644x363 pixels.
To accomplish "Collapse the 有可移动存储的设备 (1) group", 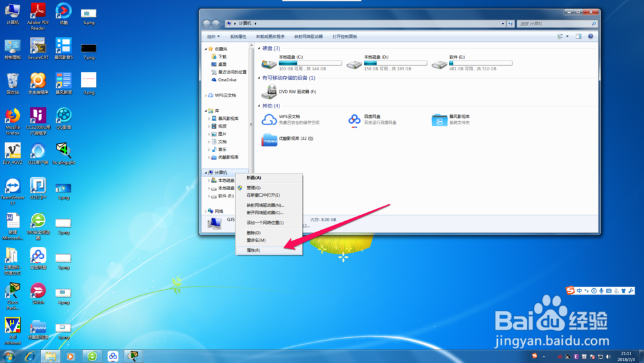I will tap(259, 78).
